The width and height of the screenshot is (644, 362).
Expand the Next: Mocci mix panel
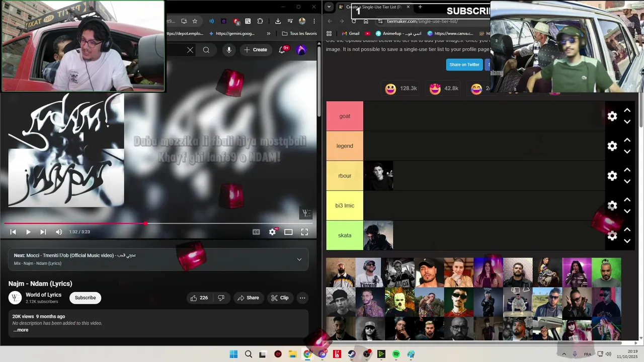pyautogui.click(x=299, y=259)
